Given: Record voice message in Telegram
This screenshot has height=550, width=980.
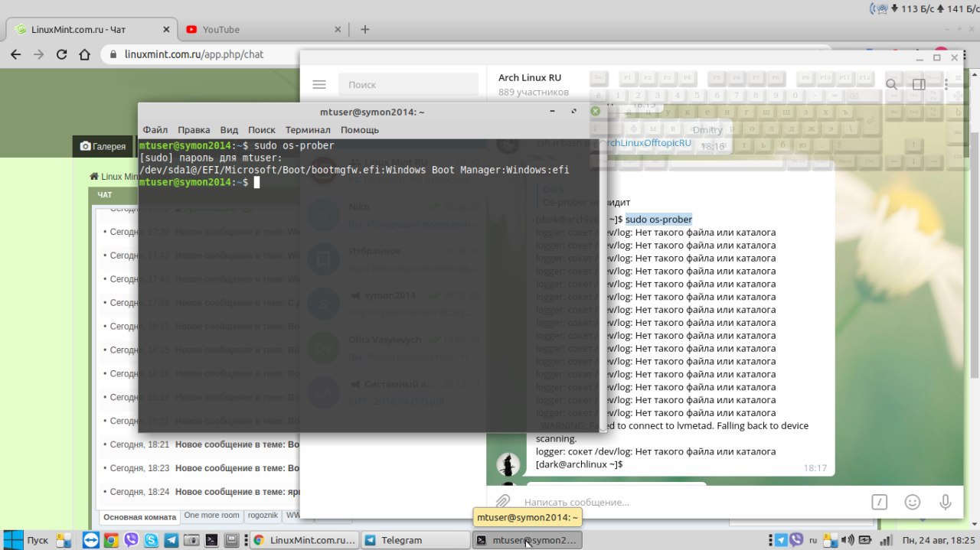Looking at the screenshot, I should point(946,502).
